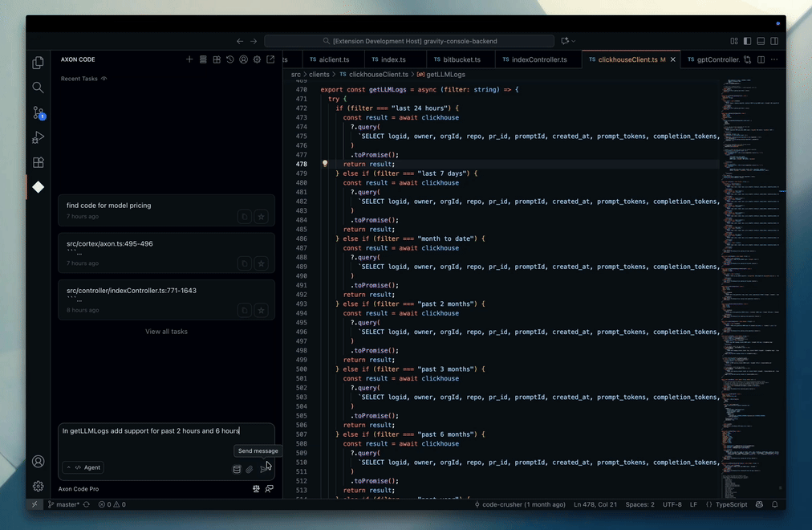Viewport: 812px width, 530px height.
Task: Select the Axon Code diamond icon
Action: coord(38,187)
